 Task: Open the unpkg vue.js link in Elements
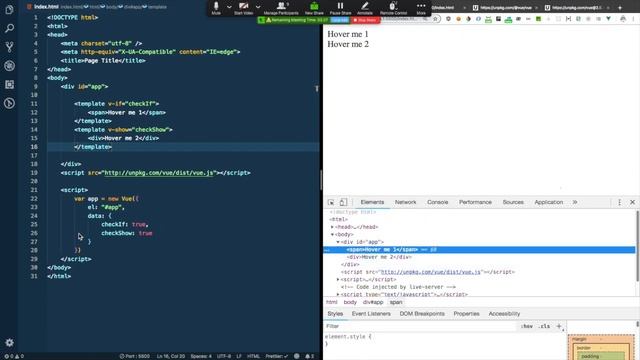(x=431, y=272)
